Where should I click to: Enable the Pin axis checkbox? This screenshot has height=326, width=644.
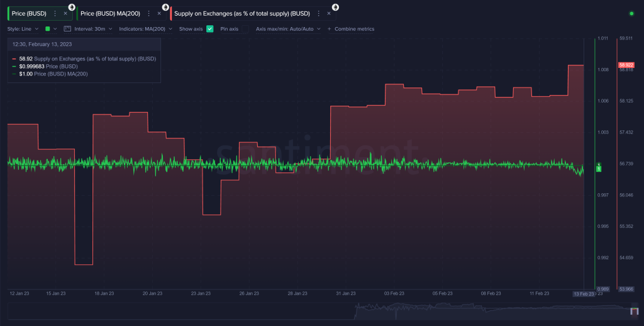(245, 29)
